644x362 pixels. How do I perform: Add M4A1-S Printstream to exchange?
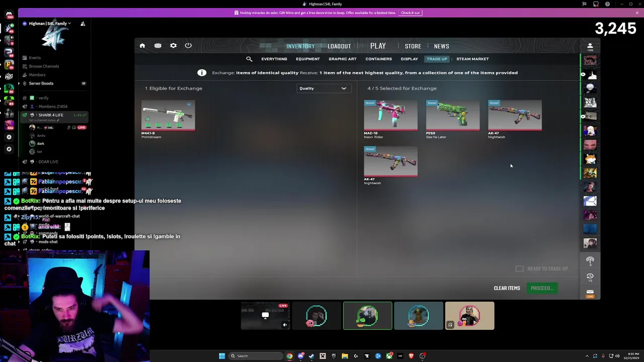point(168,116)
